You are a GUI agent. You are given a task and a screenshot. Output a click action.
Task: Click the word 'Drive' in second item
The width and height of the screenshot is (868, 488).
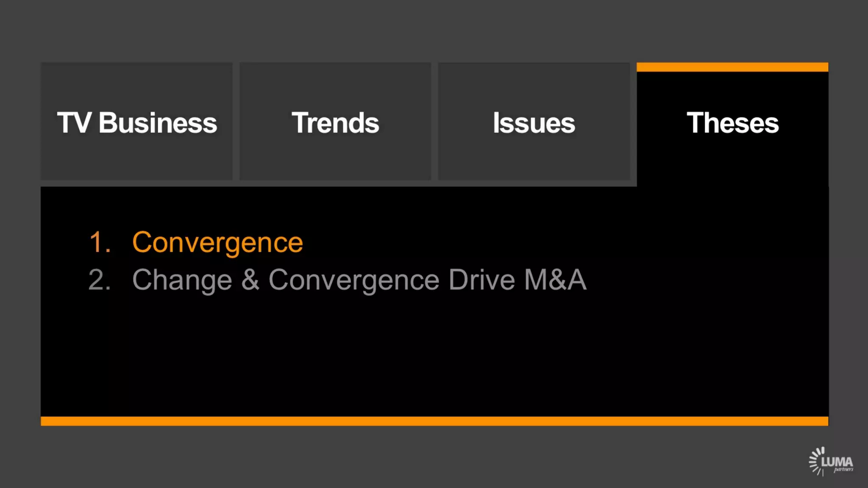tap(481, 280)
